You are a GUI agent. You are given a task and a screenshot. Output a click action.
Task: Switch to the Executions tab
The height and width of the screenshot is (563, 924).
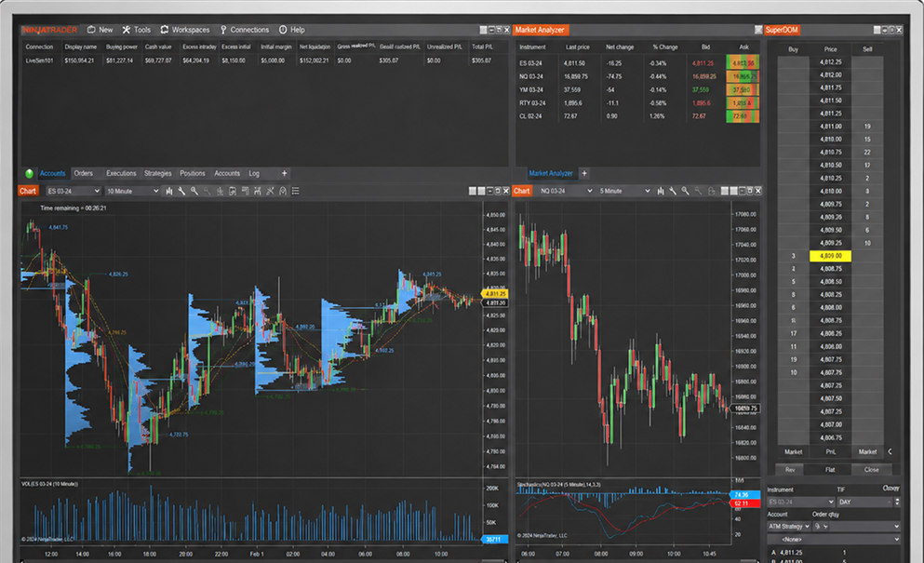tap(121, 173)
